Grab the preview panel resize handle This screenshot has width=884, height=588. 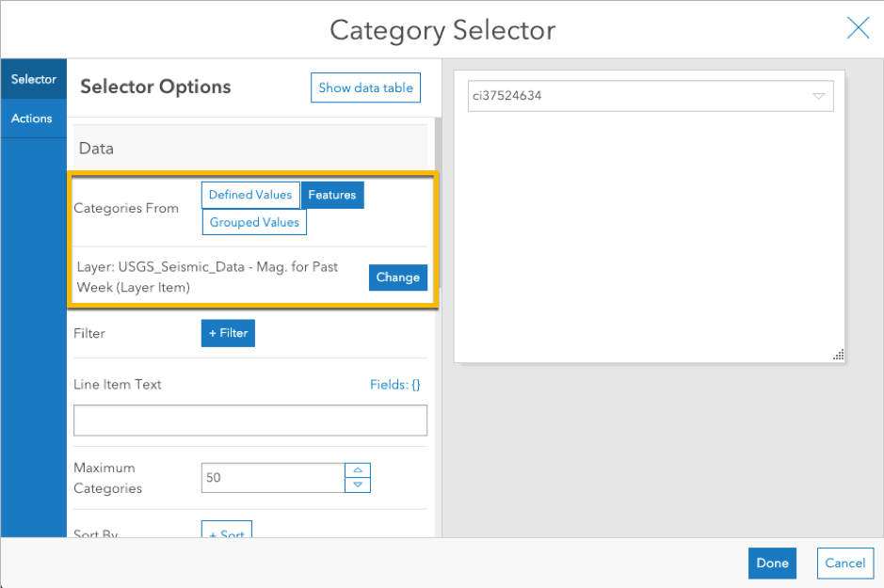coord(838,355)
